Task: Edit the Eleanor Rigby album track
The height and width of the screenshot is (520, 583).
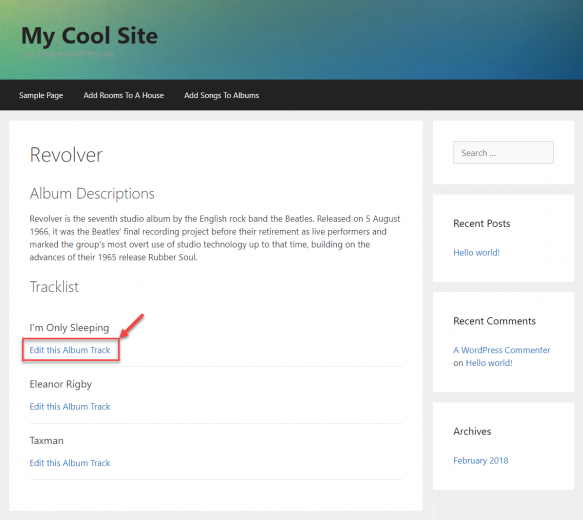Action: [70, 407]
